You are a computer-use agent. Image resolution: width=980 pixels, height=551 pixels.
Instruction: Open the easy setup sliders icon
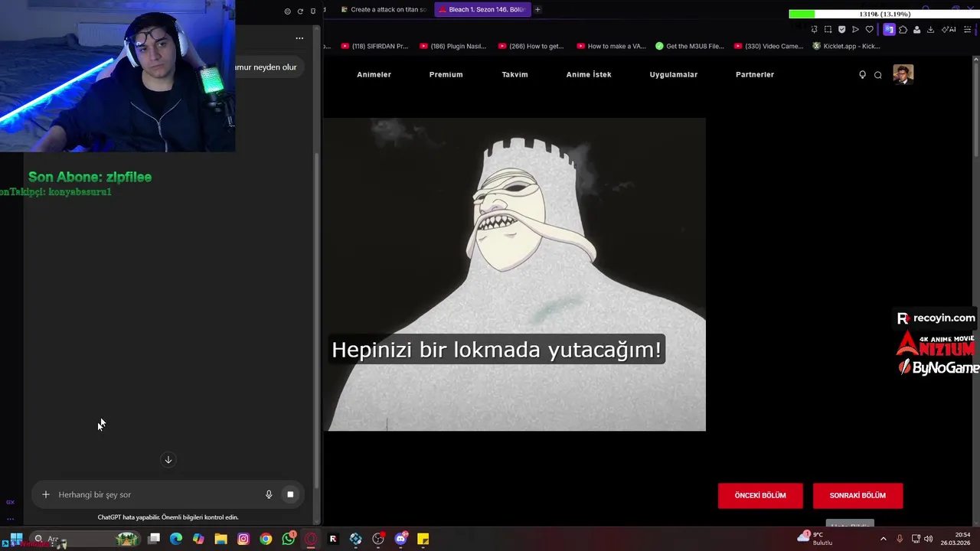969,30
